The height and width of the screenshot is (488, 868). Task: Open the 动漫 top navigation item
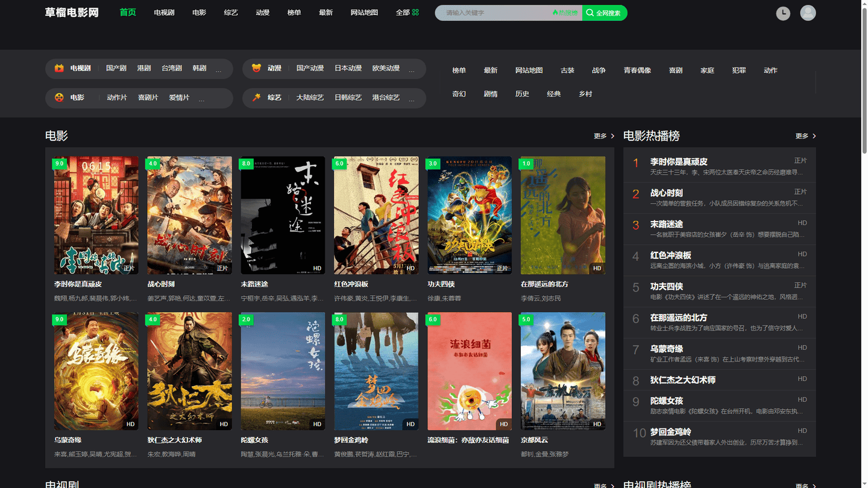pos(262,13)
